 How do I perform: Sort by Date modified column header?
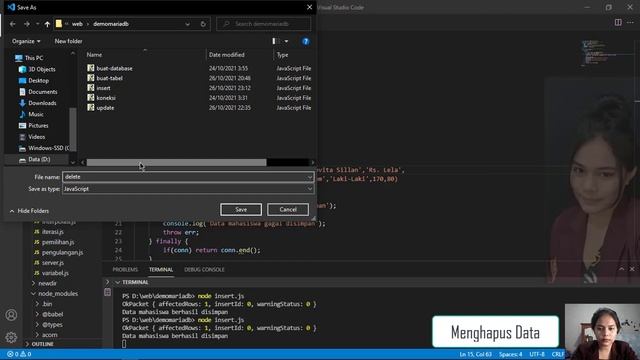click(227, 55)
